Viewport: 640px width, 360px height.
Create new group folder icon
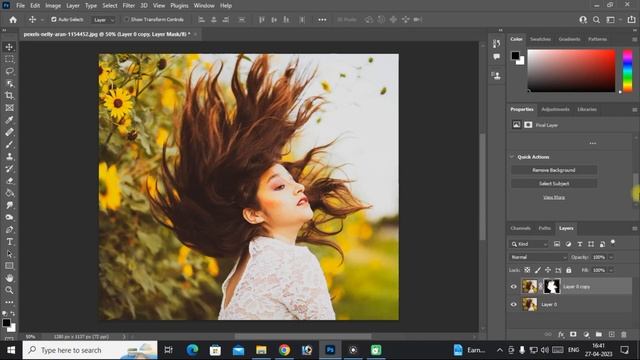pos(598,334)
